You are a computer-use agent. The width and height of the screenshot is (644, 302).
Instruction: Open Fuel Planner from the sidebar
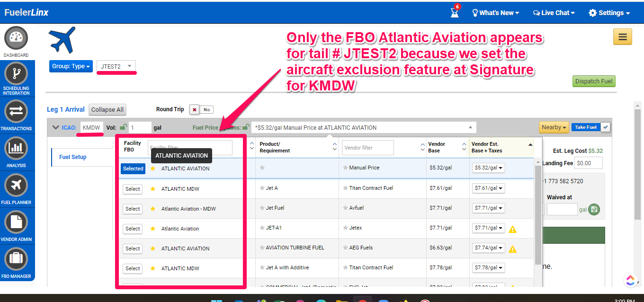pos(16,189)
